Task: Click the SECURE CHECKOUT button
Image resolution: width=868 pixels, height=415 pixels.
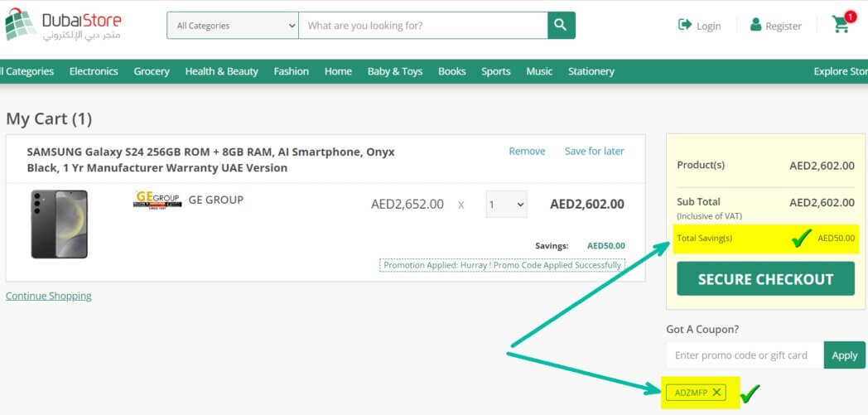Action: tap(765, 279)
